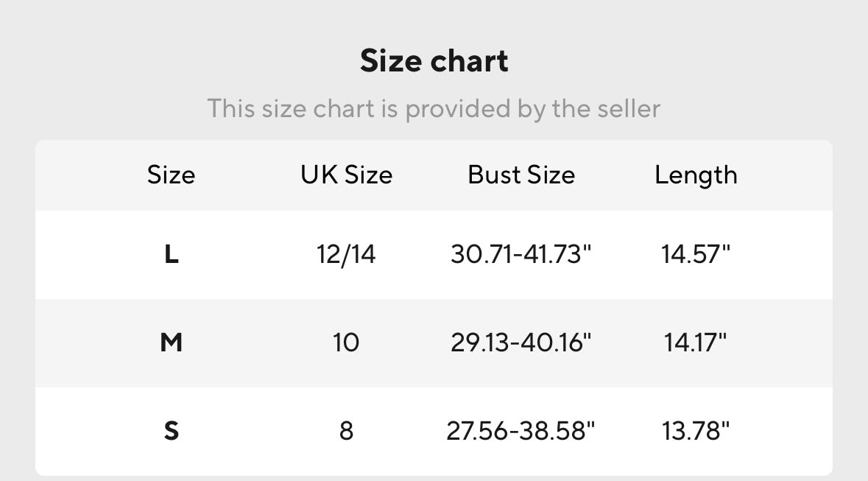Select the "UK Size" column header
The image size is (868, 481).
(346, 175)
